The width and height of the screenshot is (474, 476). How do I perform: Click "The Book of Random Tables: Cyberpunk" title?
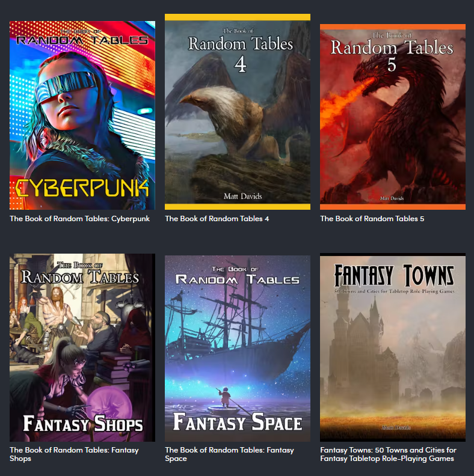pyautogui.click(x=79, y=219)
